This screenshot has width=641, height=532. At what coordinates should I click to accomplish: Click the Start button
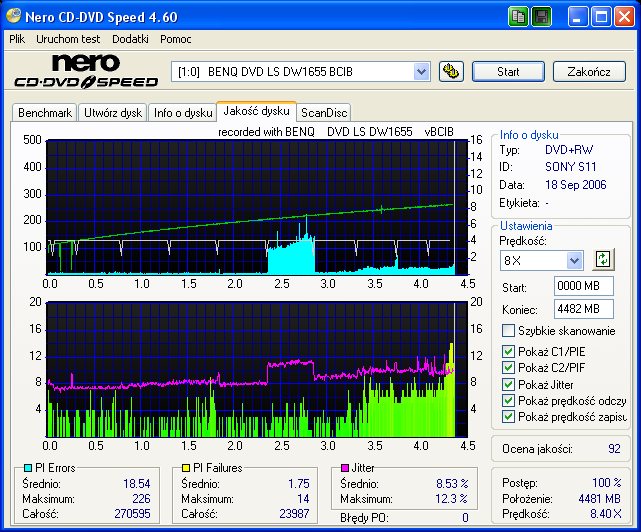(x=508, y=72)
